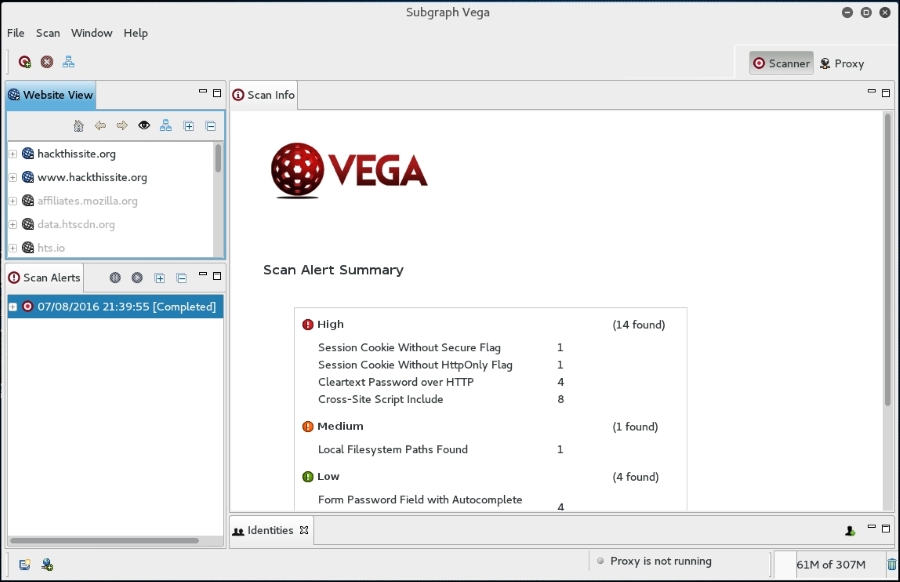Click the collapse all icon in Scan Alerts
900x582 pixels.
point(181,277)
